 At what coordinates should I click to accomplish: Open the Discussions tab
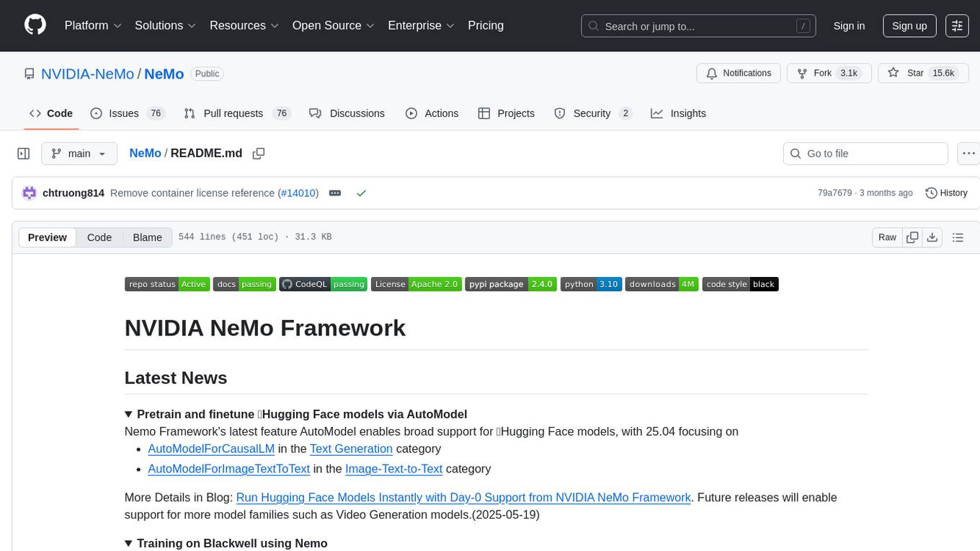coord(347,113)
